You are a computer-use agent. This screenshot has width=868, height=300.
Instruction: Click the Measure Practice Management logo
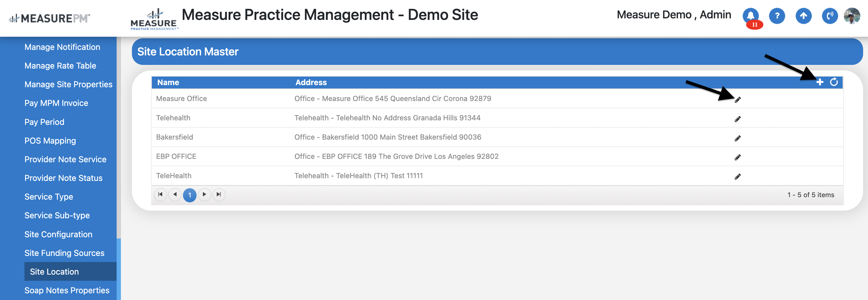[x=154, y=20]
